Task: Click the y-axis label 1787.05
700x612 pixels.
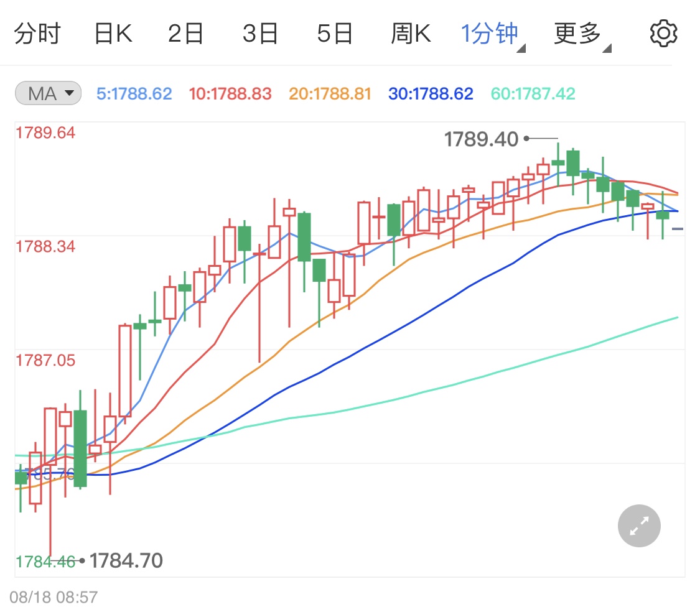Action: point(45,360)
